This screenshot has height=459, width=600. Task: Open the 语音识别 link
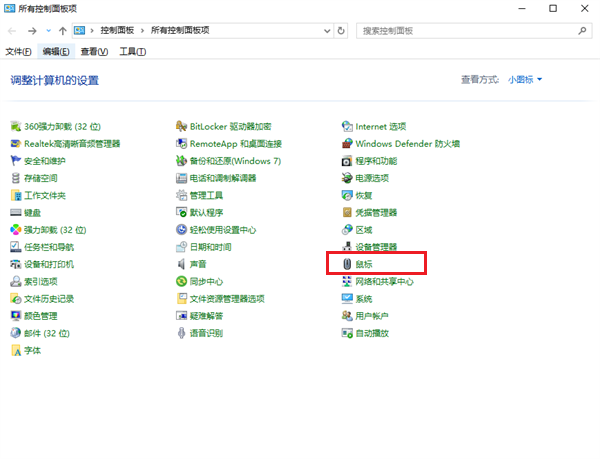tap(206, 333)
